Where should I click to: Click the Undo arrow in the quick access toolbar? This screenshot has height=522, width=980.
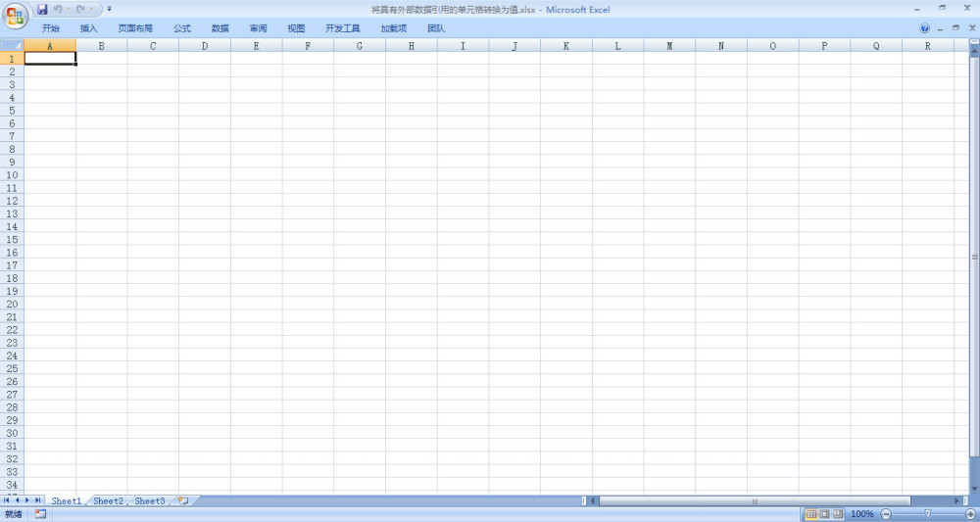(58, 10)
